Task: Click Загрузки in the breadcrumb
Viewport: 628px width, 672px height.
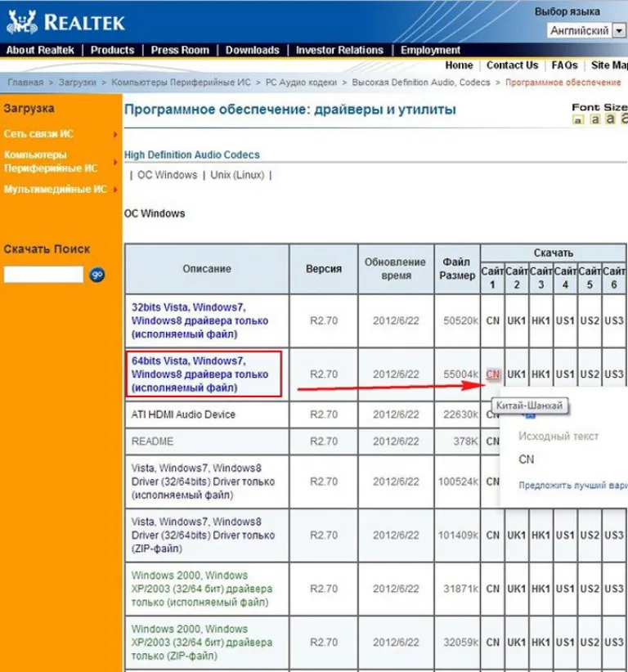Action: 77,83
